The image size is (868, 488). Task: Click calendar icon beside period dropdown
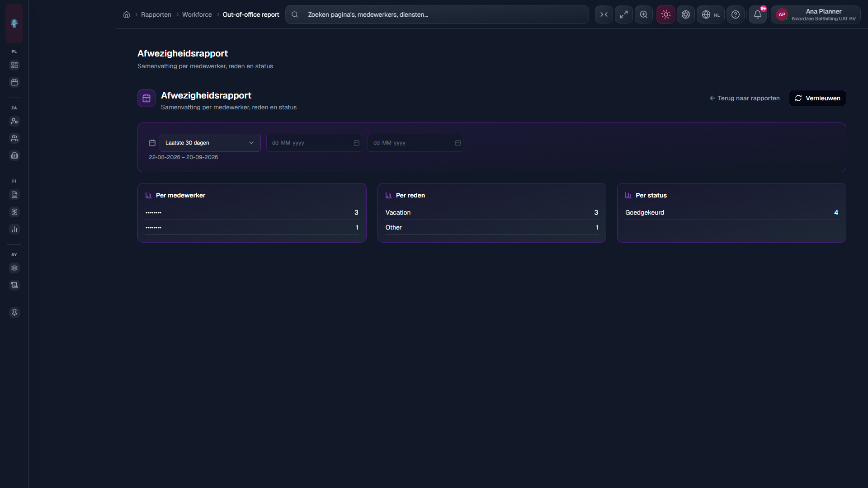tap(152, 143)
